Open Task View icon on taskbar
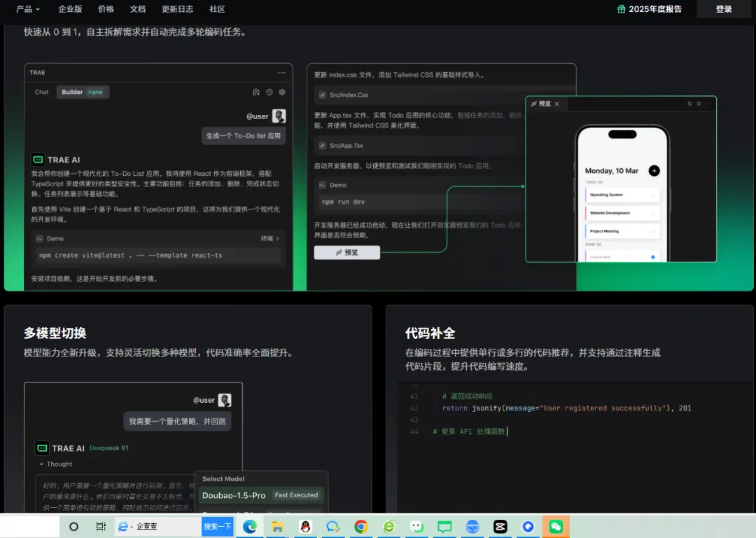Viewport: 756px width, 538px height. 101,526
